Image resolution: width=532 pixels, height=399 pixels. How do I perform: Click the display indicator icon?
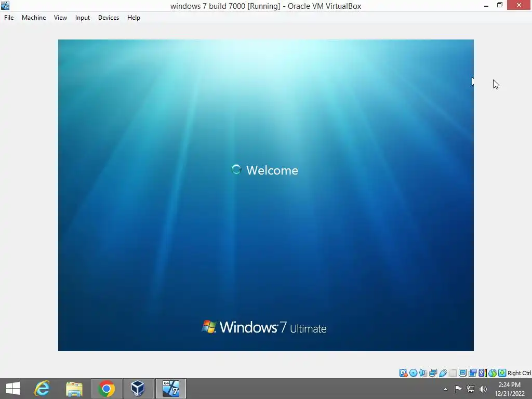[462, 373]
